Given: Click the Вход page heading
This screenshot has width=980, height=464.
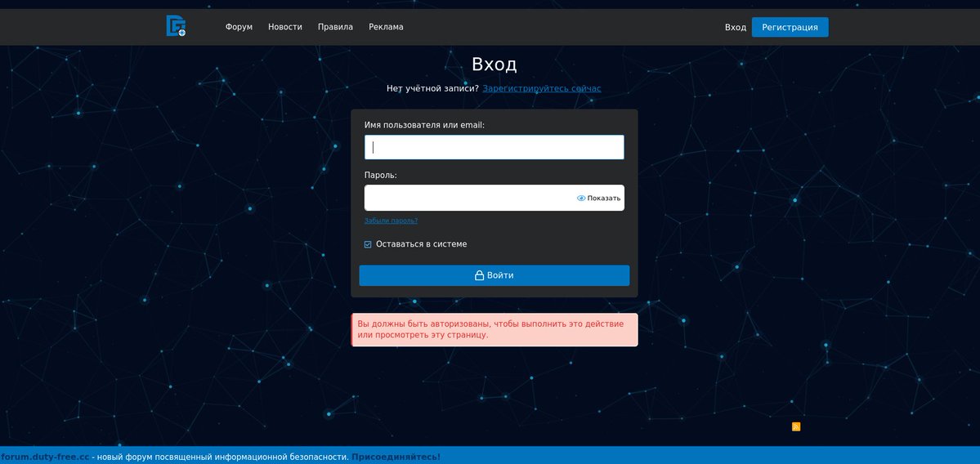Looking at the screenshot, I should pos(494,65).
